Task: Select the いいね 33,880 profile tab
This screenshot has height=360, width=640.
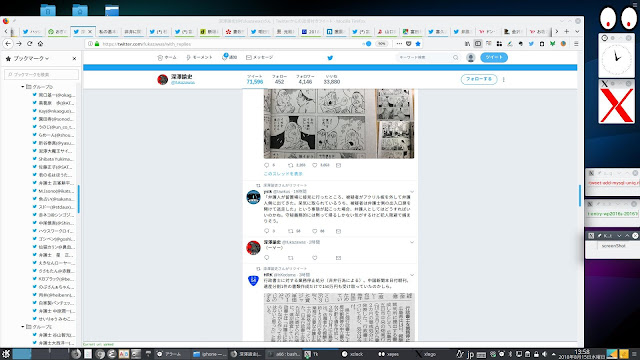Action: pos(331,80)
